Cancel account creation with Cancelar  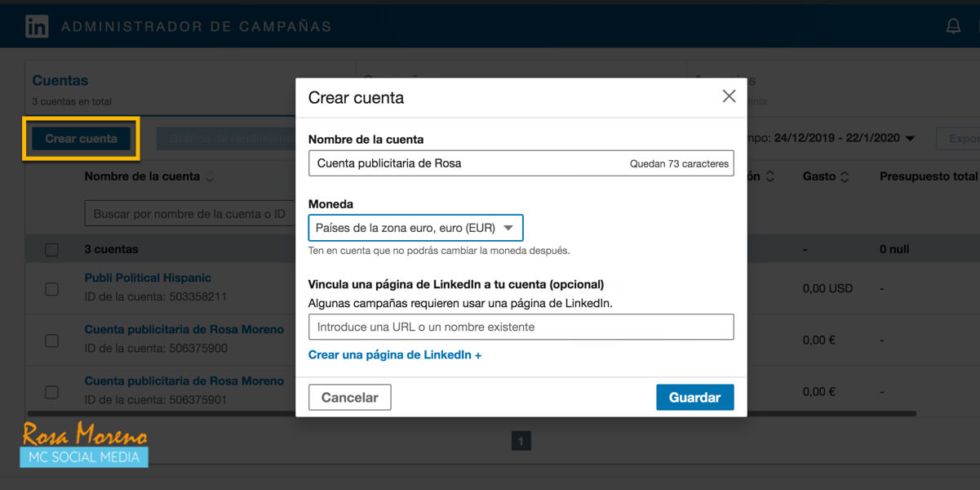349,397
